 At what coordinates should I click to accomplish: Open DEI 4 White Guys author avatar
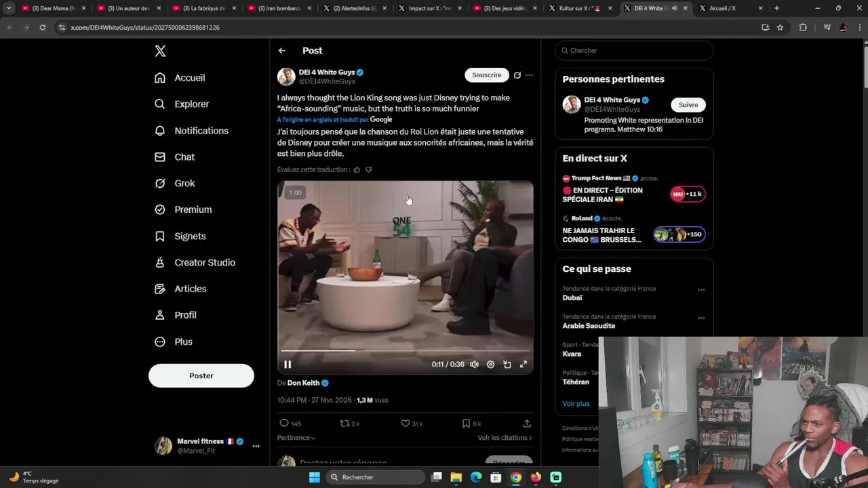pos(286,77)
